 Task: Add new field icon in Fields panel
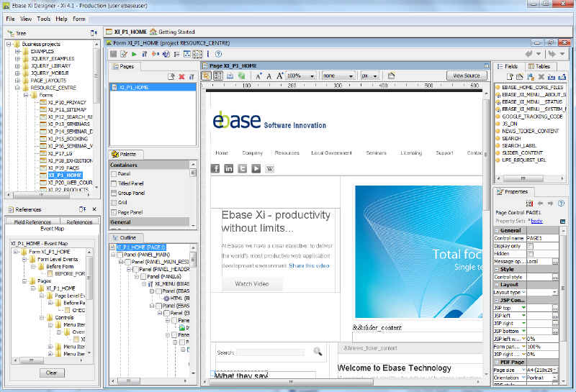[x=510, y=77]
